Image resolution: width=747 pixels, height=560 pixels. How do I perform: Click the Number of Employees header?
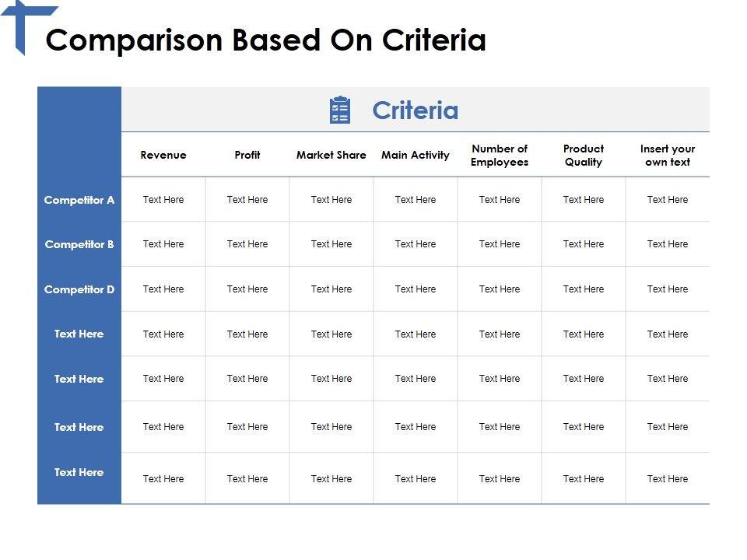click(500, 155)
